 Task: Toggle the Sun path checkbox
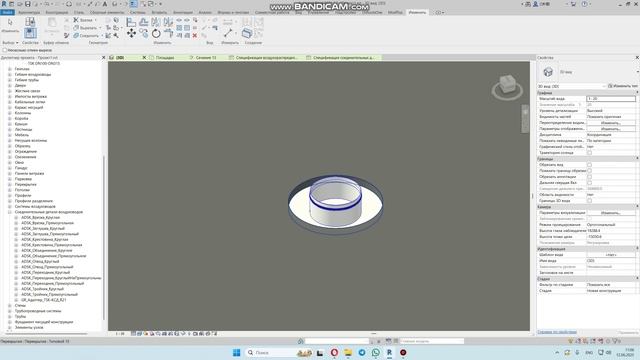(589, 153)
